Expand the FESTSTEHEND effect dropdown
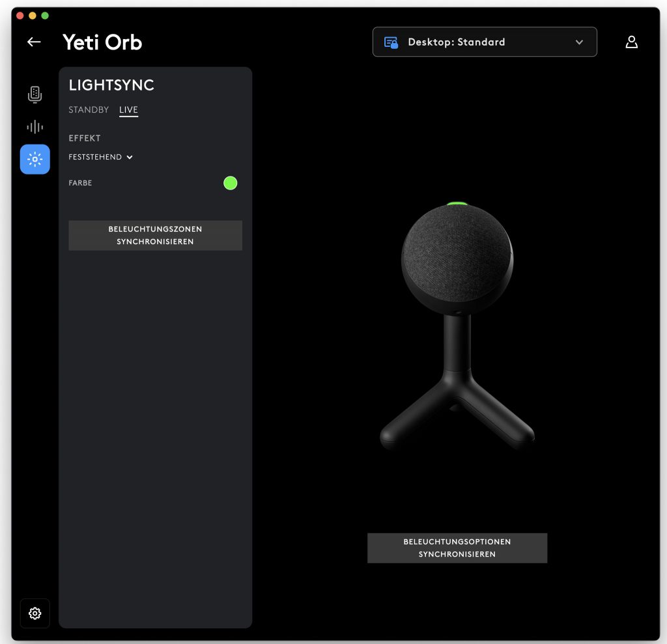This screenshot has height=644, width=667. pos(101,157)
